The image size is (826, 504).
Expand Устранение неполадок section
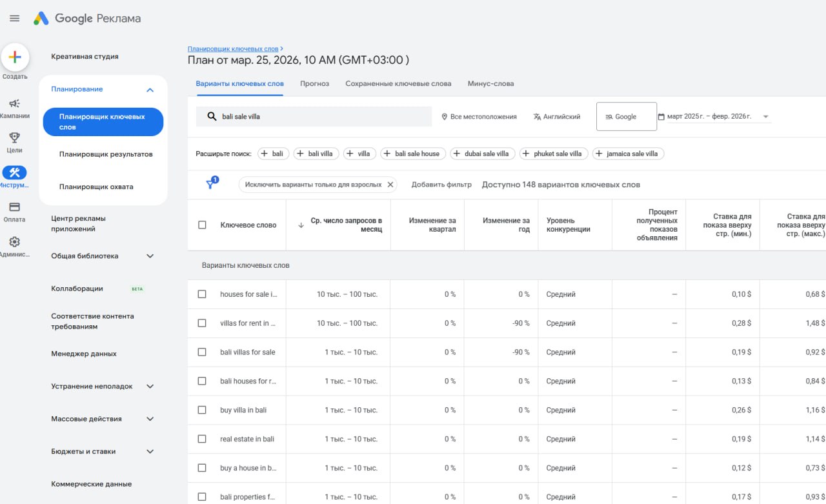coord(150,387)
